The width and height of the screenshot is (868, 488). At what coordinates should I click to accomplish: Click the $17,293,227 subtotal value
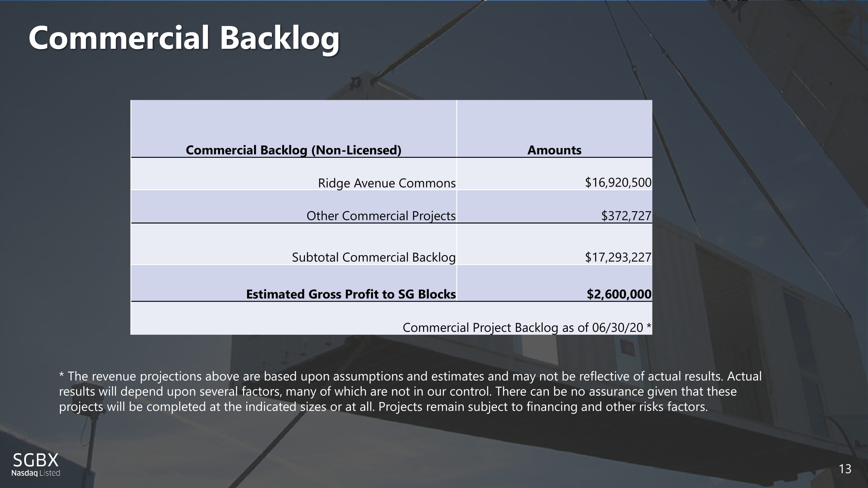tap(618, 257)
